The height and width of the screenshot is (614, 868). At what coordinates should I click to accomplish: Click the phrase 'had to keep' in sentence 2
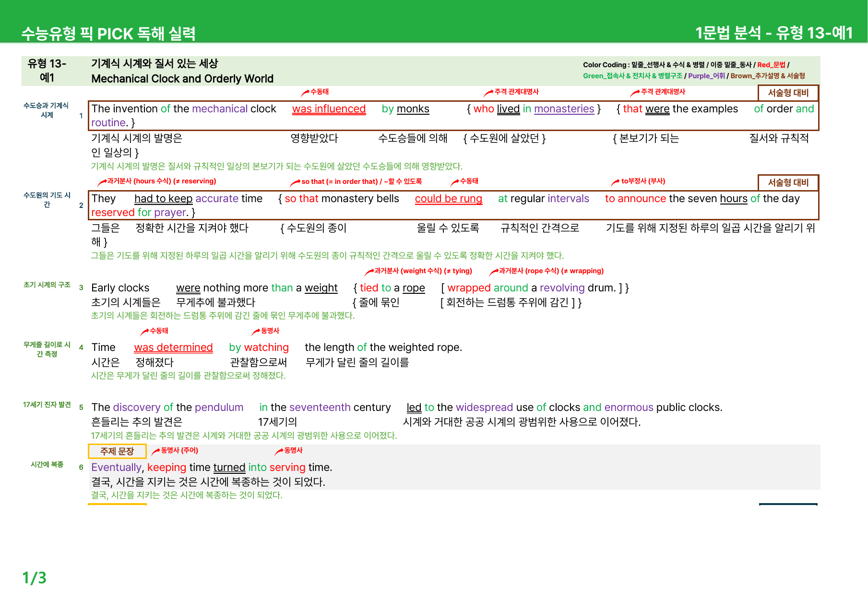tap(163, 199)
